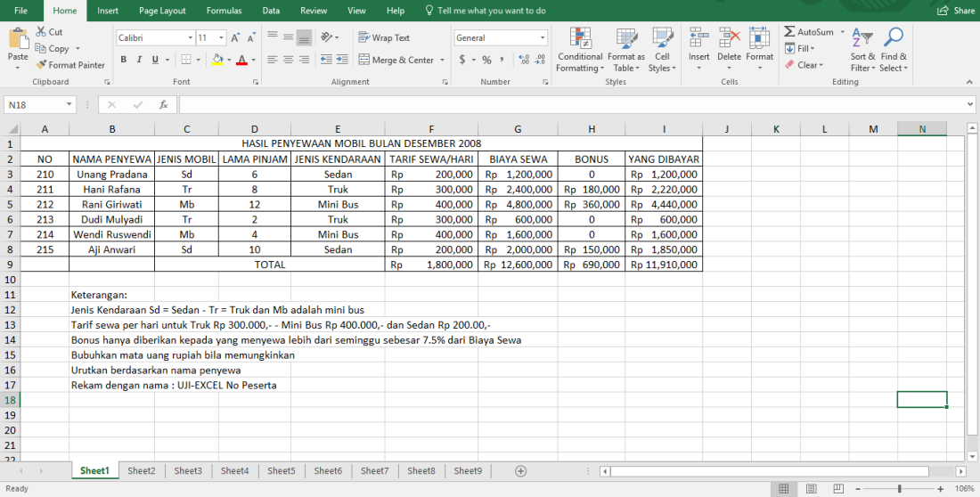Click the Paste clipboard icon
This screenshot has height=497, width=980.
coord(18,39)
